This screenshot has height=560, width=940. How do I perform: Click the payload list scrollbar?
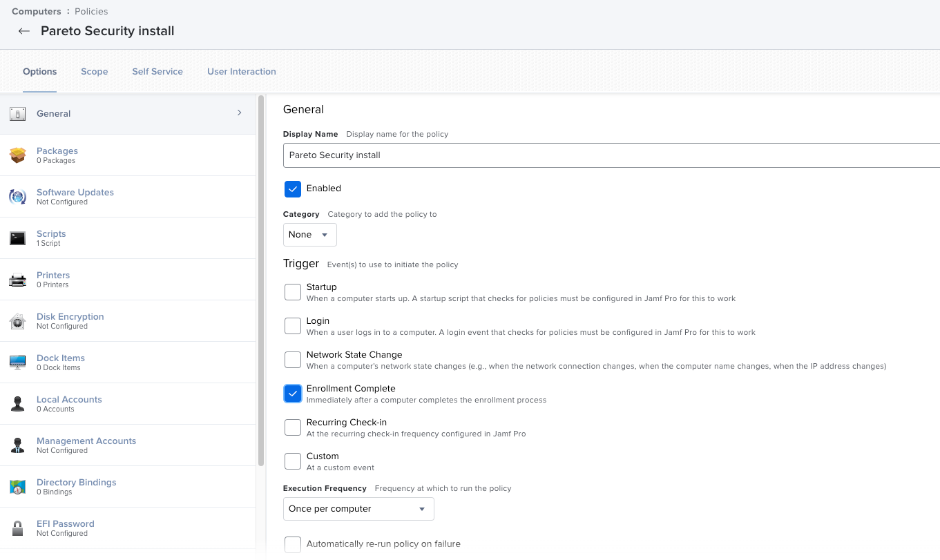[260, 280]
